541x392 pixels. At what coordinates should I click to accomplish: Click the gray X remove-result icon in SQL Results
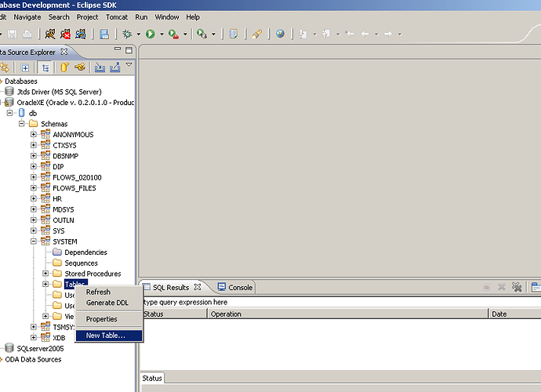click(502, 287)
